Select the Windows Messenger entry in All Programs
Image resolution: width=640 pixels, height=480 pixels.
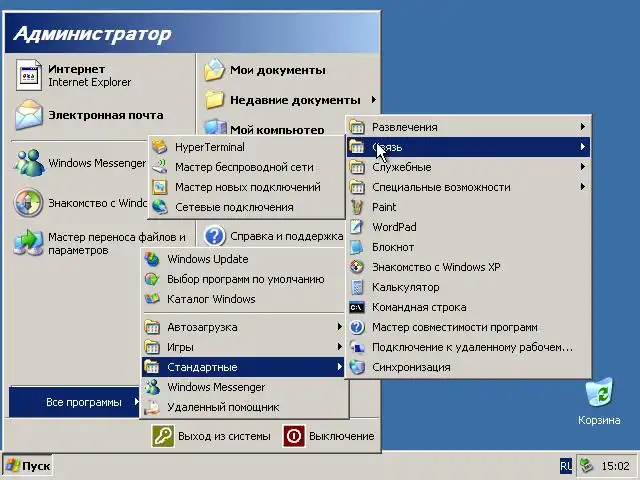click(x=243, y=387)
